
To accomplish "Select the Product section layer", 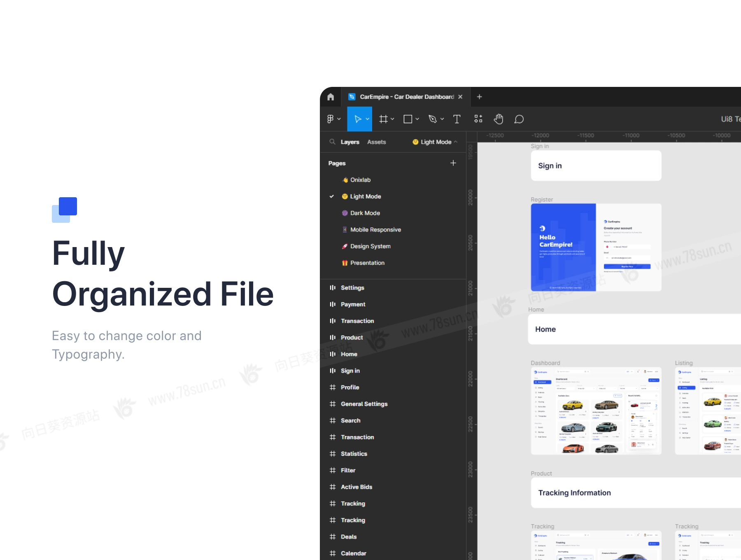I will coord(393,338).
